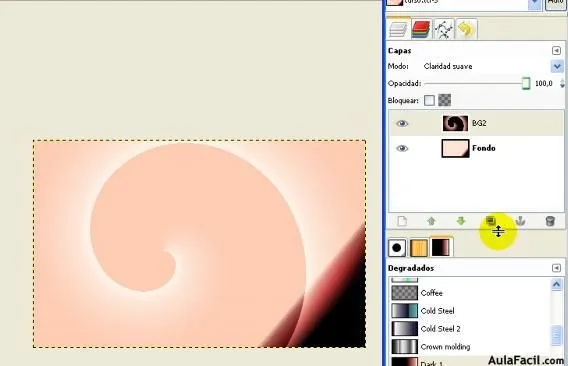Viewport: 568px width, 366px height.
Task: Select the Fondo layer thumbnail
Action: 455,148
